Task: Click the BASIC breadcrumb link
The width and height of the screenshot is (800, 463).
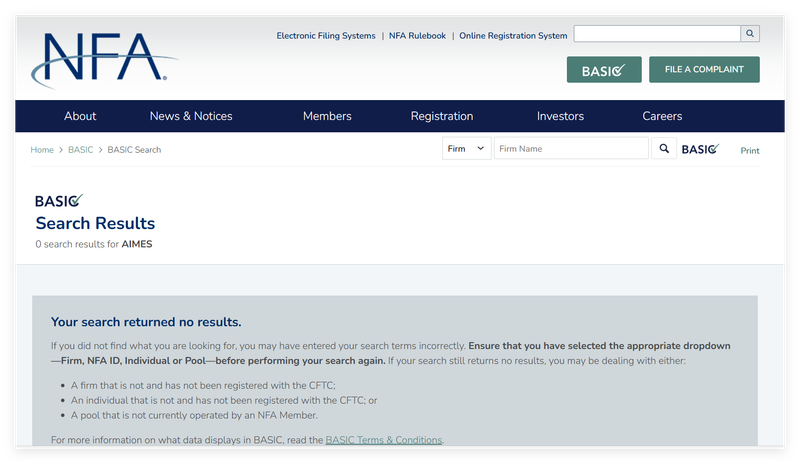Action: [81, 150]
